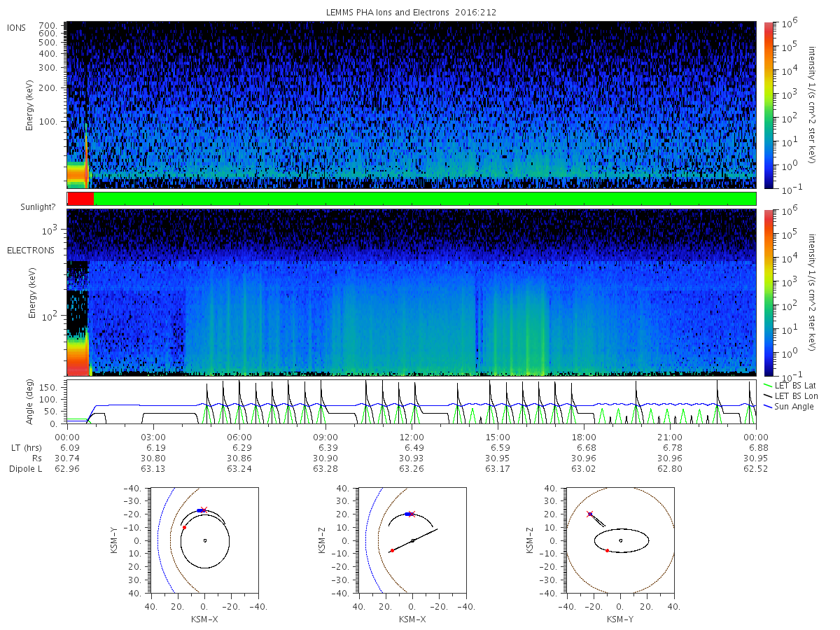This screenshot has height=630, width=840.
Task: Click the red dot in the KSM-Z vs KSM-X plot
Action: pyautogui.click(x=392, y=550)
